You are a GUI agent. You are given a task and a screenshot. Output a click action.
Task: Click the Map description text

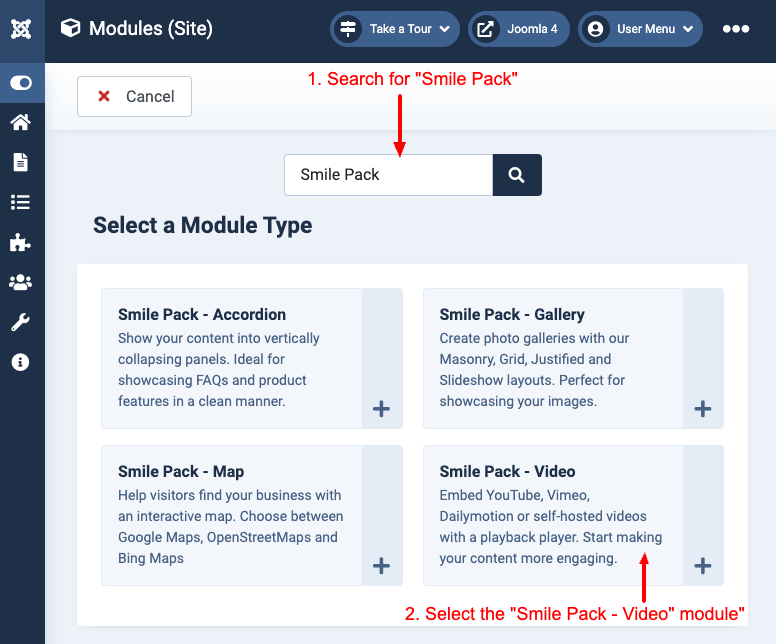[231, 527]
